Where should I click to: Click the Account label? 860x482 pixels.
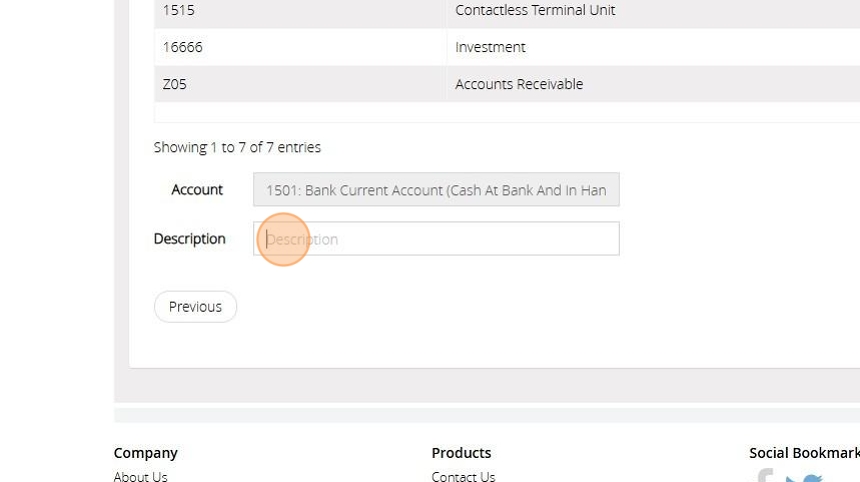click(197, 190)
